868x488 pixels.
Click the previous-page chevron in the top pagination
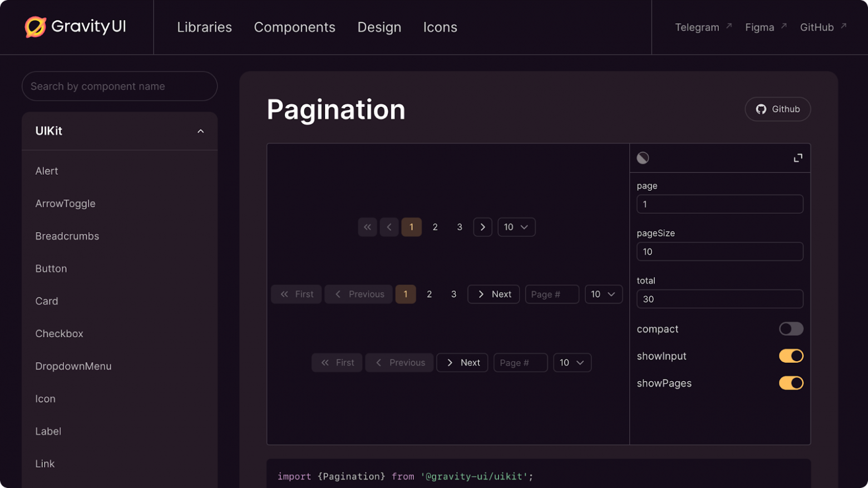[389, 227]
